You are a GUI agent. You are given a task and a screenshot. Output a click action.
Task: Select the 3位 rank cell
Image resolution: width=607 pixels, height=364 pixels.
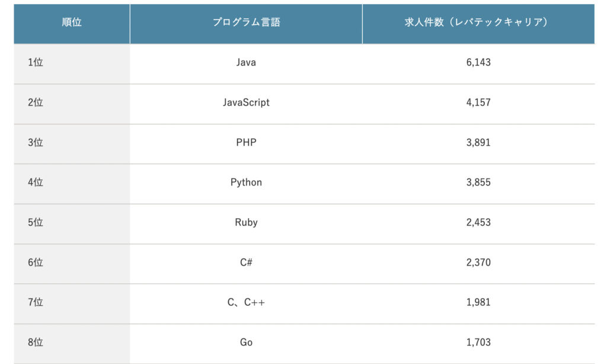[x=36, y=142]
